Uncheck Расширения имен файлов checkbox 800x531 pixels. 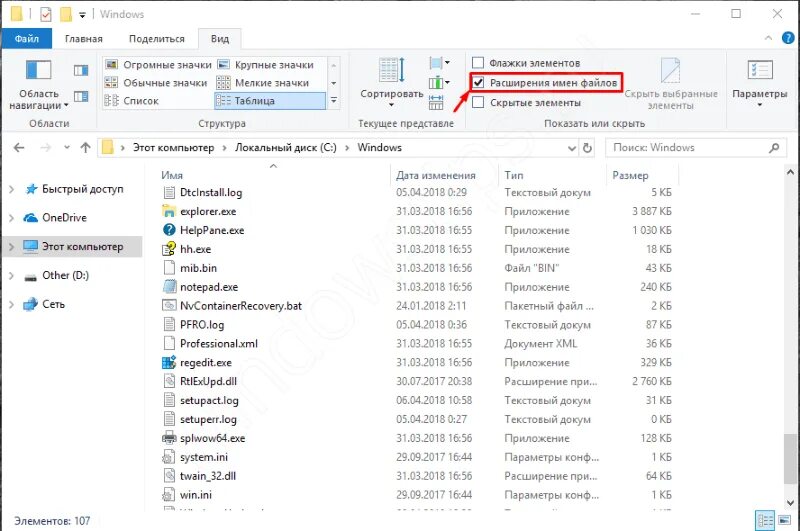(478, 82)
